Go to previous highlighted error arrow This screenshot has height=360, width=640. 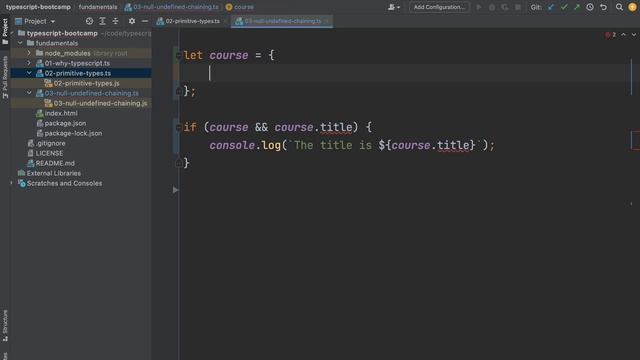pos(623,35)
